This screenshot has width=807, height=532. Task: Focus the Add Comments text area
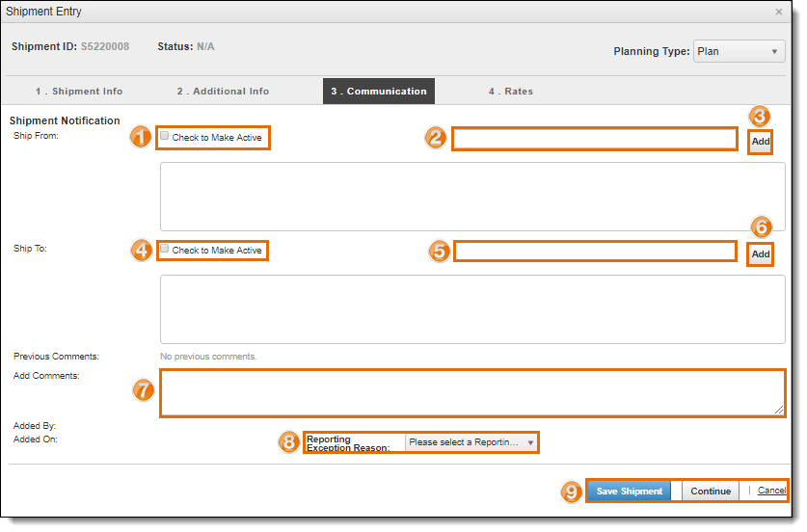(x=472, y=393)
